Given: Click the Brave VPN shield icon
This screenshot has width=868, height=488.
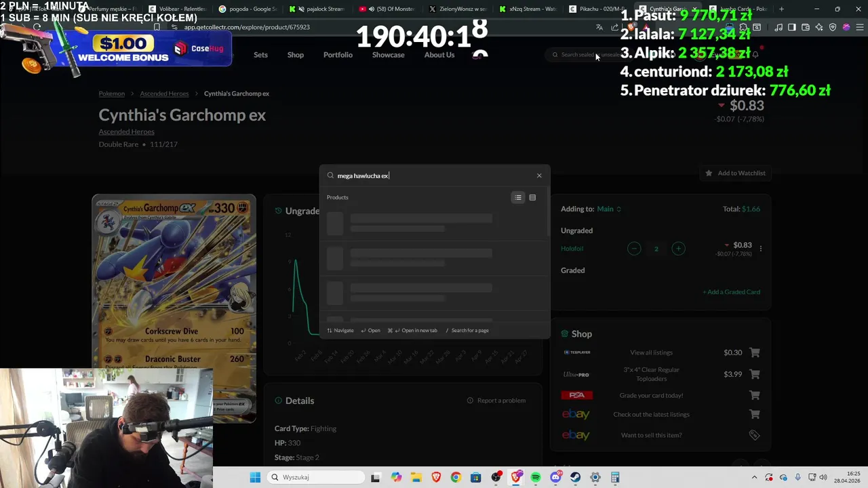Looking at the screenshot, I should click(833, 27).
